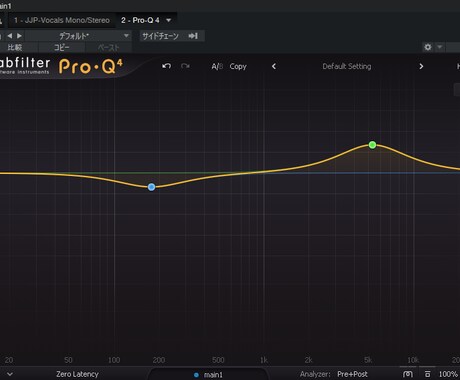Open the デフォルト preset dropdown
This screenshot has width=460, height=380.
click(78, 36)
